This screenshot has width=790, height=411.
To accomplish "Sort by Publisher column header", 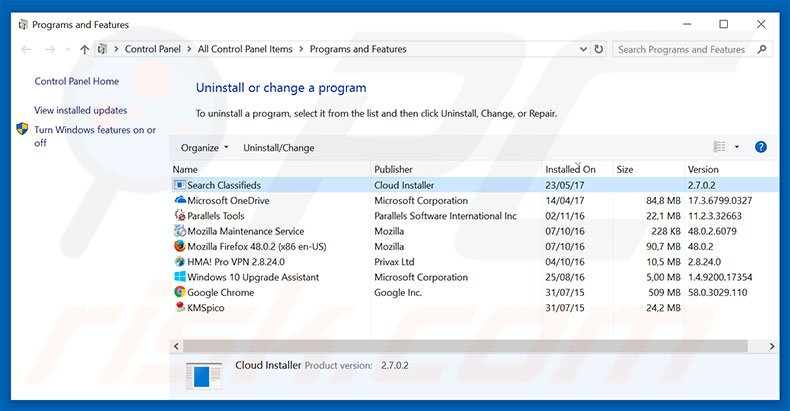I will coord(457,169).
